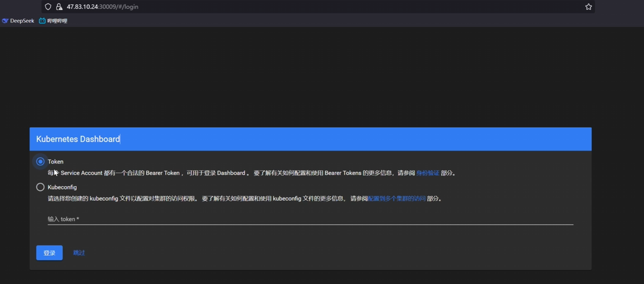The width and height of the screenshot is (644, 284).
Task: Click the blue 登录 button
Action: coord(49,253)
